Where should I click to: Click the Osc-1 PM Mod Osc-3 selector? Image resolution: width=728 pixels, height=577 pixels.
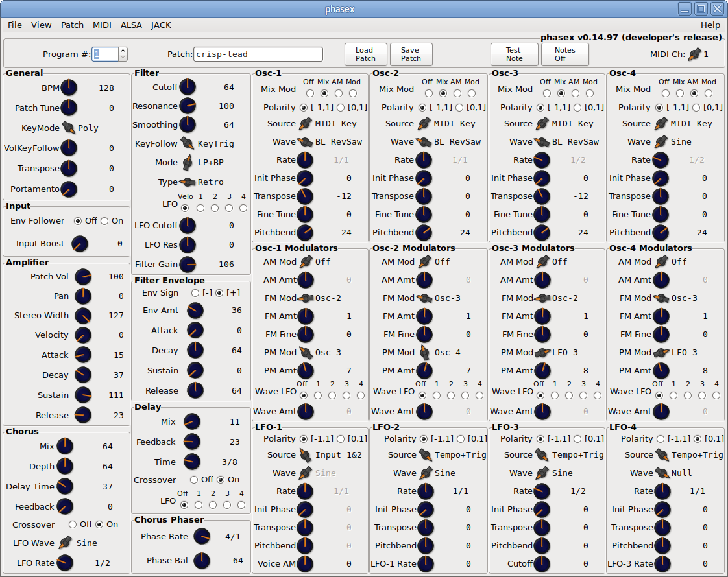(x=306, y=353)
